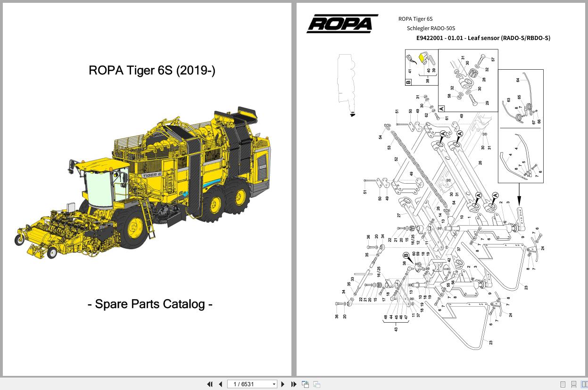
Task: Go to the first page
Action: point(210,384)
